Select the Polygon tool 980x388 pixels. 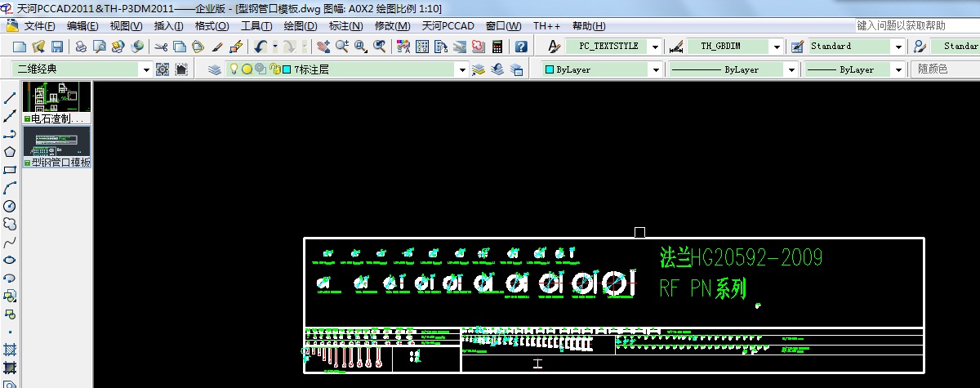pyautogui.click(x=10, y=152)
